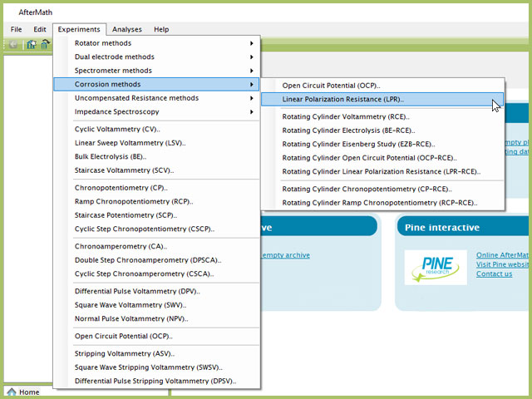
Task: Pick Rotating Cylinder Ramp Chronopotentiometry (RCP-RCE)
Action: [x=382, y=203]
